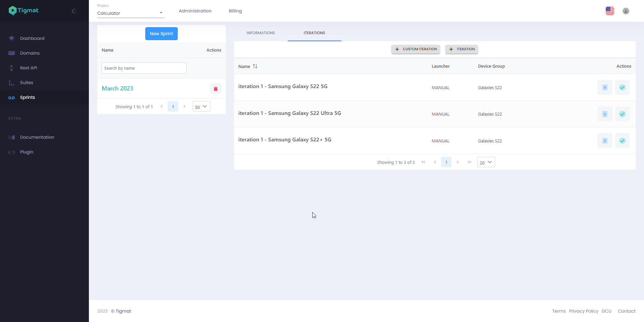Open the Documentation link

(37, 137)
